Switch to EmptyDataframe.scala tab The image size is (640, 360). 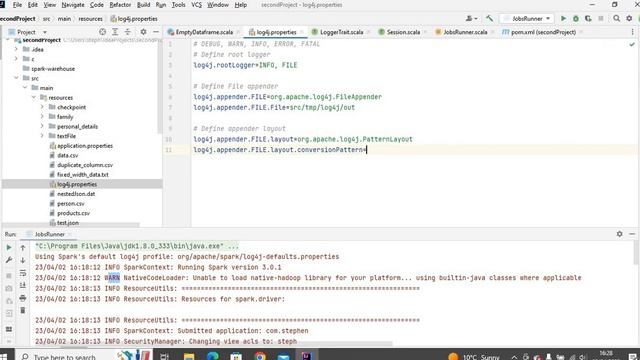(204, 32)
